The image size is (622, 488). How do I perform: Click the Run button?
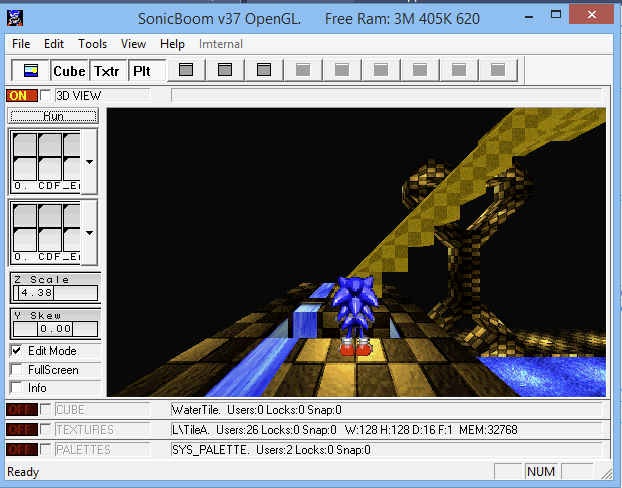[x=53, y=116]
